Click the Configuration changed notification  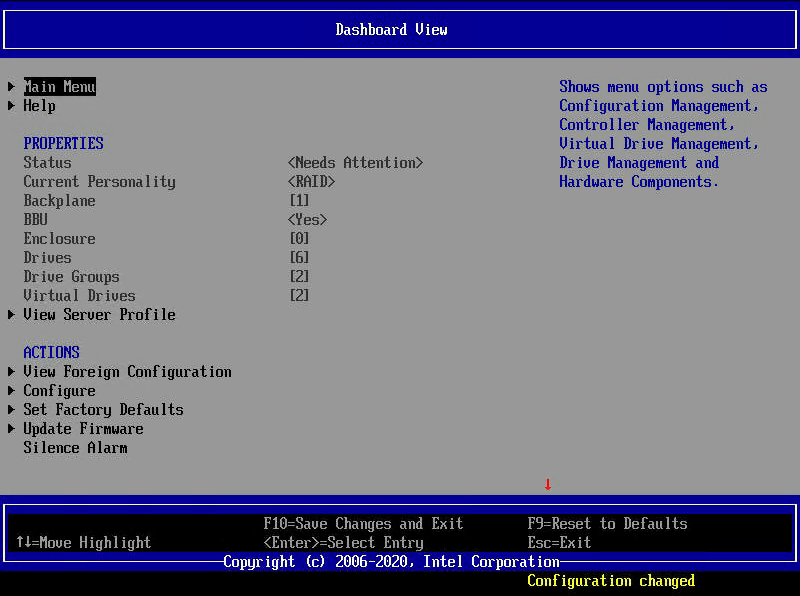(x=610, y=580)
